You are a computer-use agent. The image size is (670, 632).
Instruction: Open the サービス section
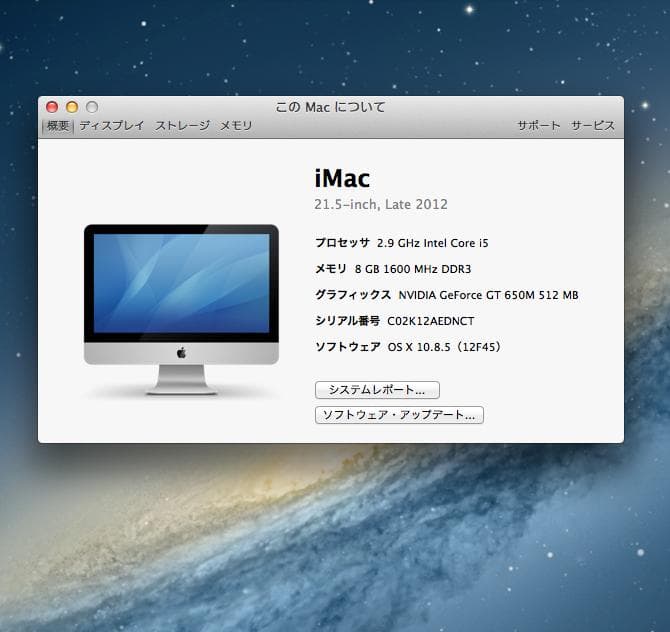coord(593,126)
